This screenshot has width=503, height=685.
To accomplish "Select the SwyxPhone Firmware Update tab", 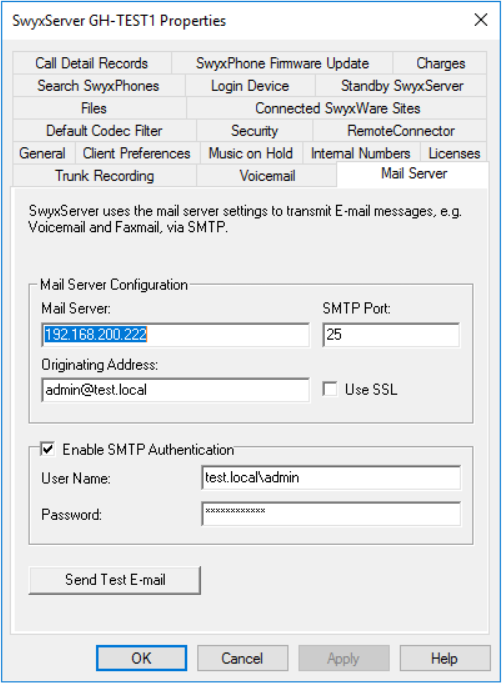I will coord(282,63).
